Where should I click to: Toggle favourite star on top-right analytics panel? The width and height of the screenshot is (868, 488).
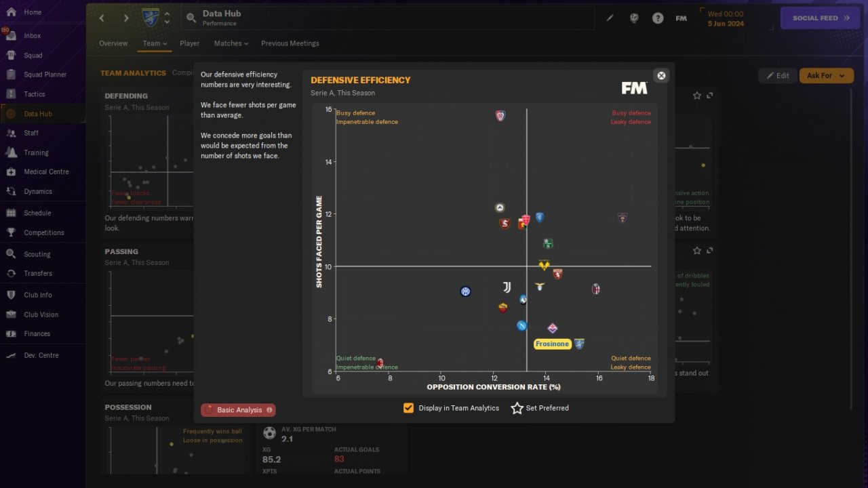point(697,96)
